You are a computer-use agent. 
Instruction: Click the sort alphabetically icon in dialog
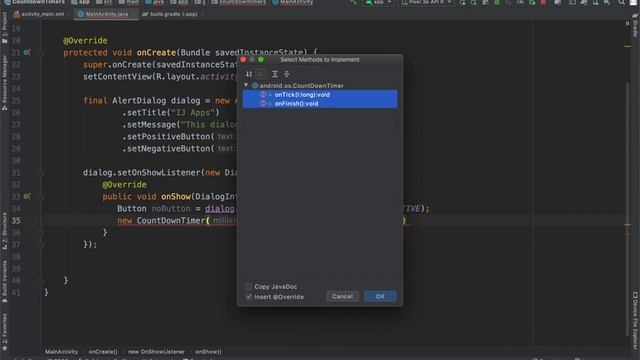tap(249, 74)
